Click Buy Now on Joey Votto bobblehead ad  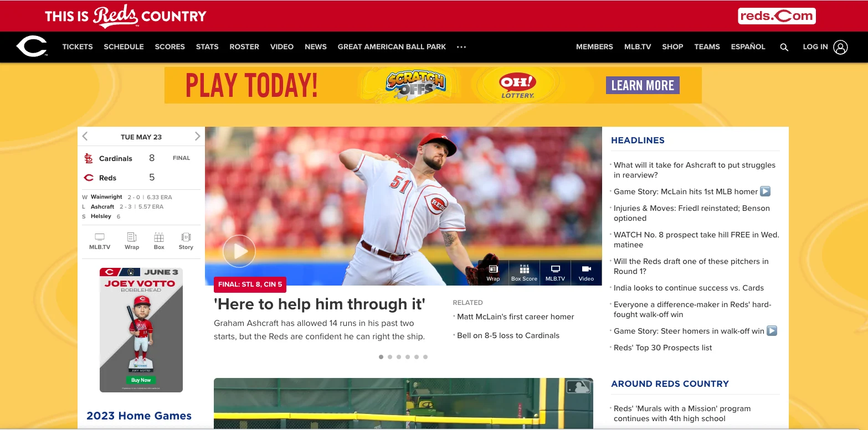(x=141, y=380)
